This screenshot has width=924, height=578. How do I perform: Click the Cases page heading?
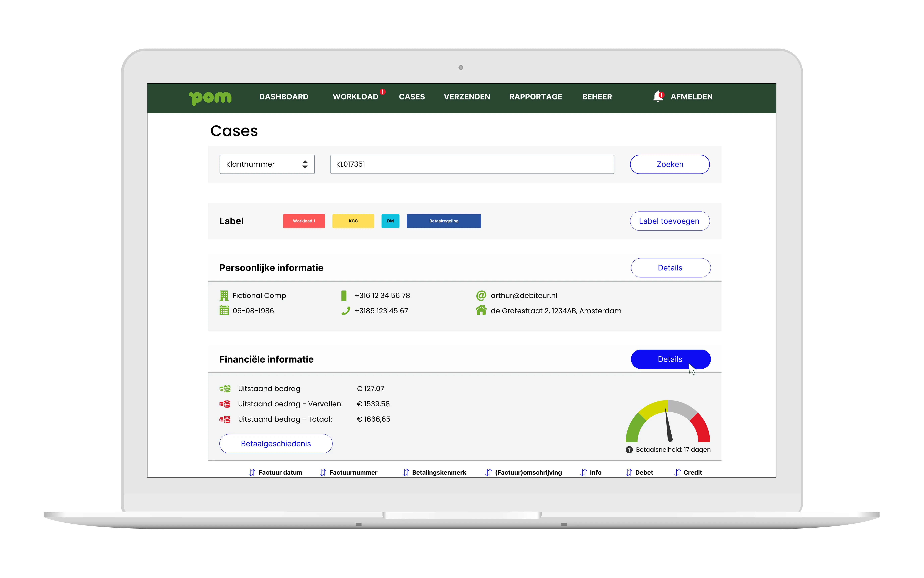click(x=234, y=131)
